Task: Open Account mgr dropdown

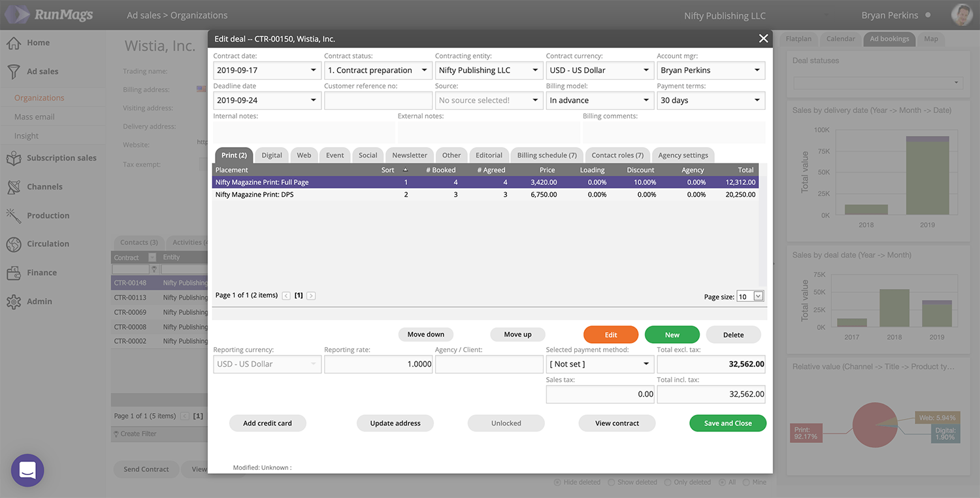Action: coord(757,71)
